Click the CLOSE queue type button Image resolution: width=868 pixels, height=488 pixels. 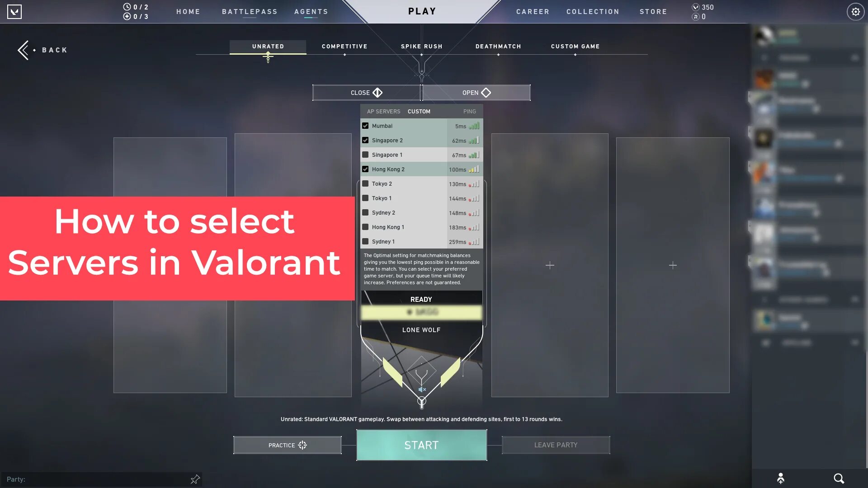click(x=366, y=92)
